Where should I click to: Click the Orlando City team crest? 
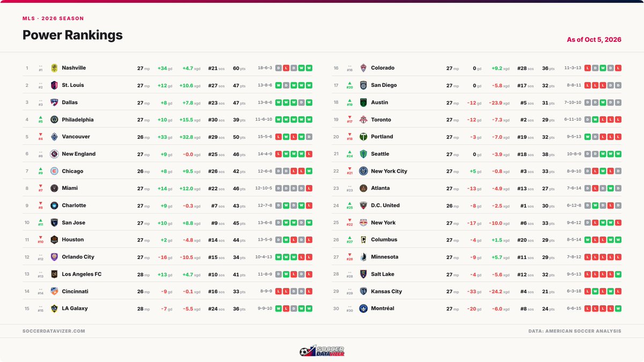(x=54, y=257)
